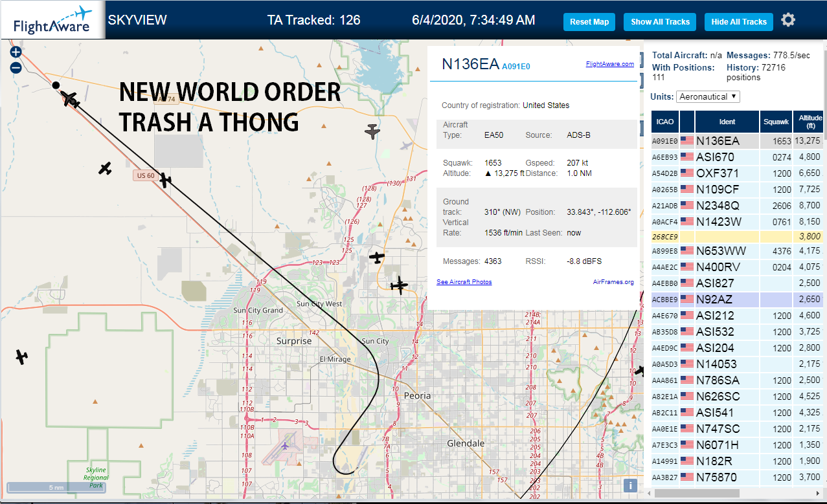
Task: Click the Skyline Regional Park label
Action: click(x=96, y=477)
